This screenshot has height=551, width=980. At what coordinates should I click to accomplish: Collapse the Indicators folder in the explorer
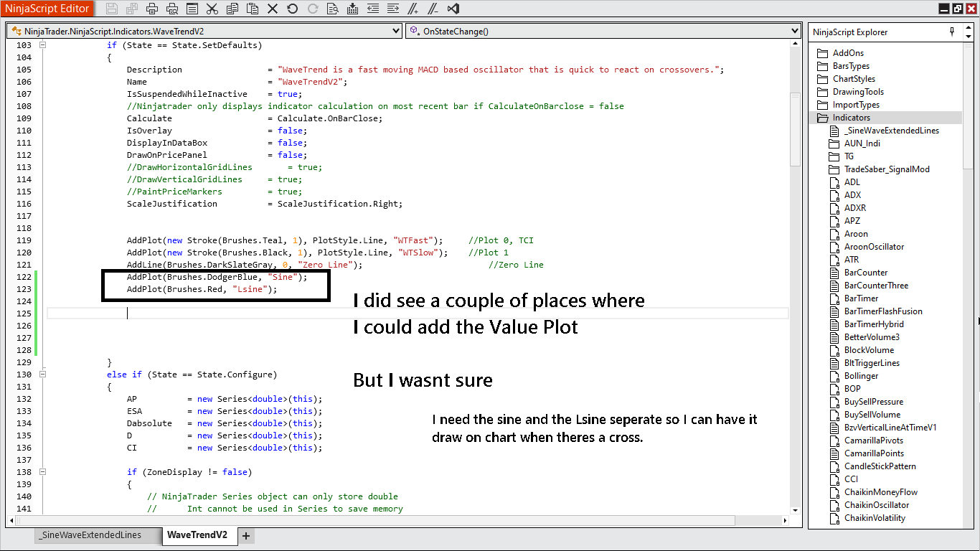point(822,118)
